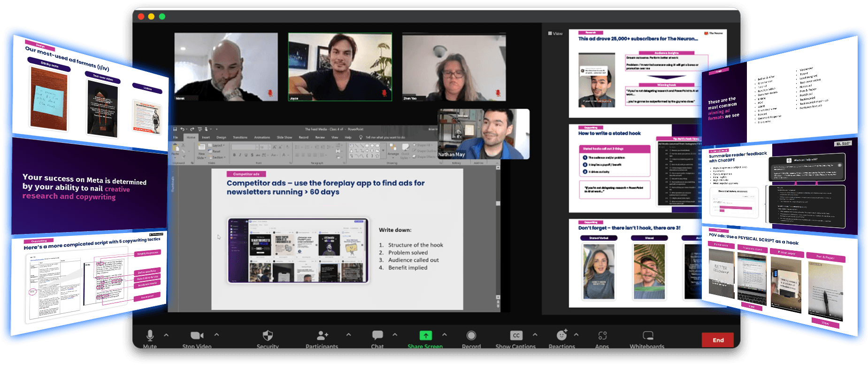The width and height of the screenshot is (868, 365).
Task: Open the PowerPoint File tab
Action: coord(175,137)
